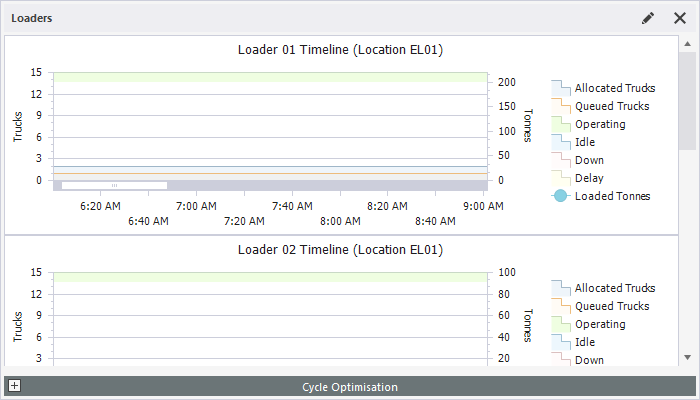This screenshot has height=400, width=700.
Task: Click the 8:00 AM time axis label
Action: coord(340,221)
